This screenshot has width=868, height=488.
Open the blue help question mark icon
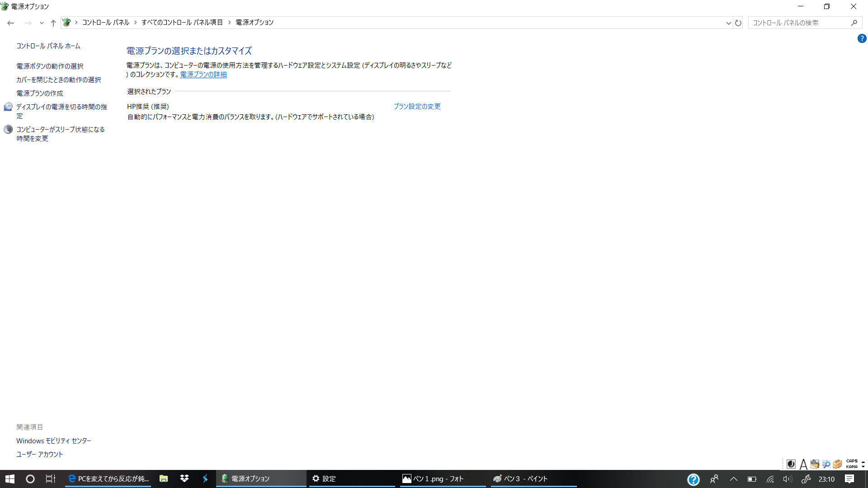click(x=862, y=39)
